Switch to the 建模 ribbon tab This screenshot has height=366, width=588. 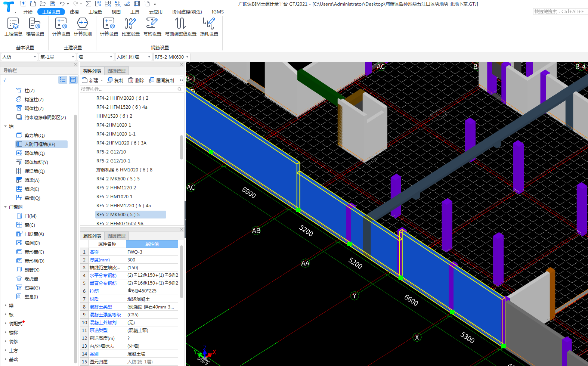(x=74, y=12)
